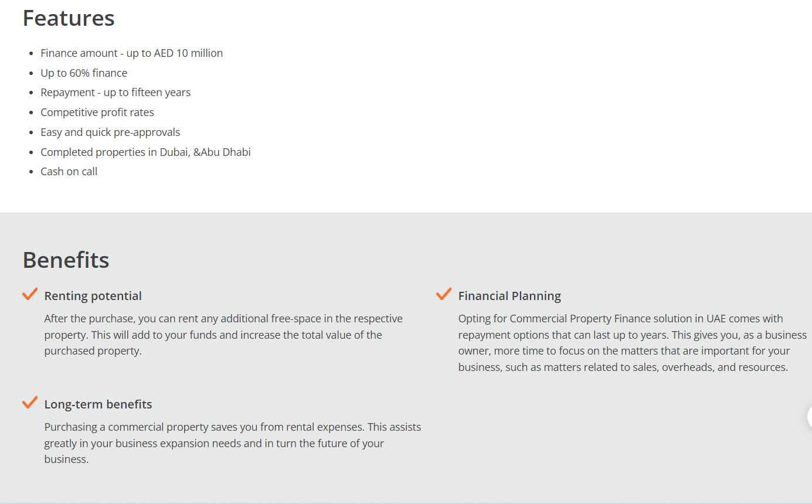This screenshot has width=812, height=504.
Task: Select the Financial Planning title
Action: 509,296
